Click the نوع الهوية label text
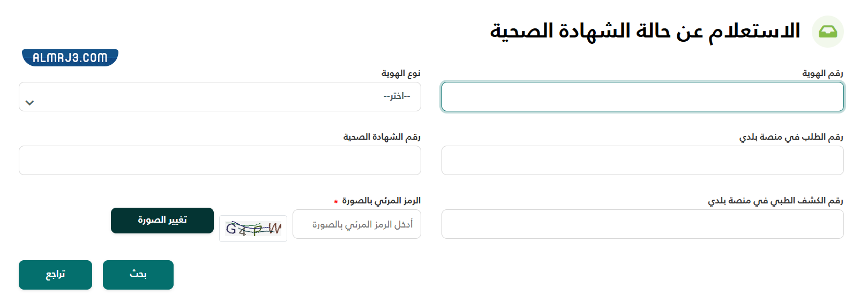 [x=401, y=73]
